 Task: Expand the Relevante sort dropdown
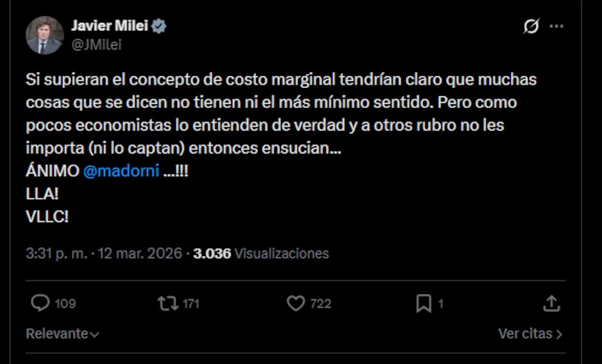(63, 334)
